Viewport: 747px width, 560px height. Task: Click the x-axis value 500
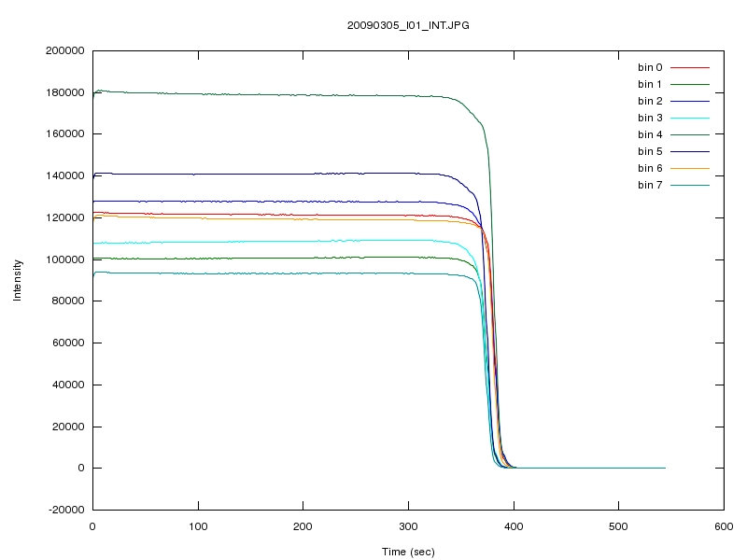point(618,526)
